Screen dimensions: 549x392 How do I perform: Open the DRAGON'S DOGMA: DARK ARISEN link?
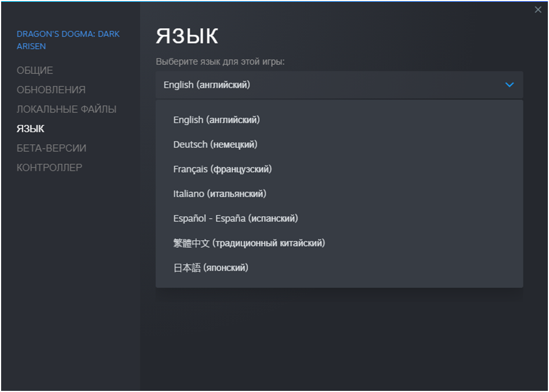[68, 40]
